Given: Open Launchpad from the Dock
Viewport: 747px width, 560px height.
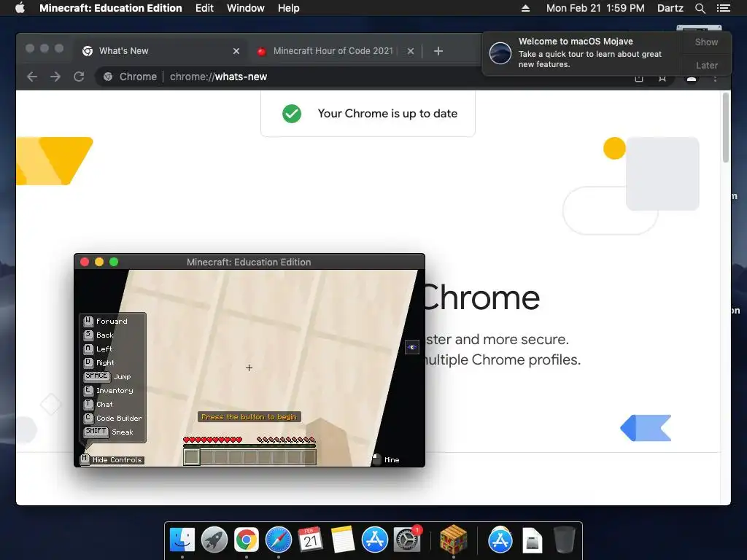Looking at the screenshot, I should pyautogui.click(x=214, y=540).
